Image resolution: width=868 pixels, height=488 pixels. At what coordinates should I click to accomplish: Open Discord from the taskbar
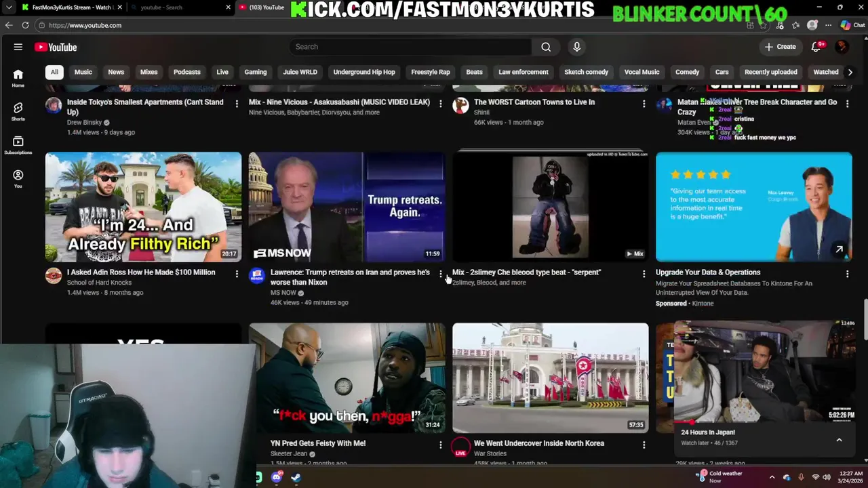pyautogui.click(x=277, y=477)
